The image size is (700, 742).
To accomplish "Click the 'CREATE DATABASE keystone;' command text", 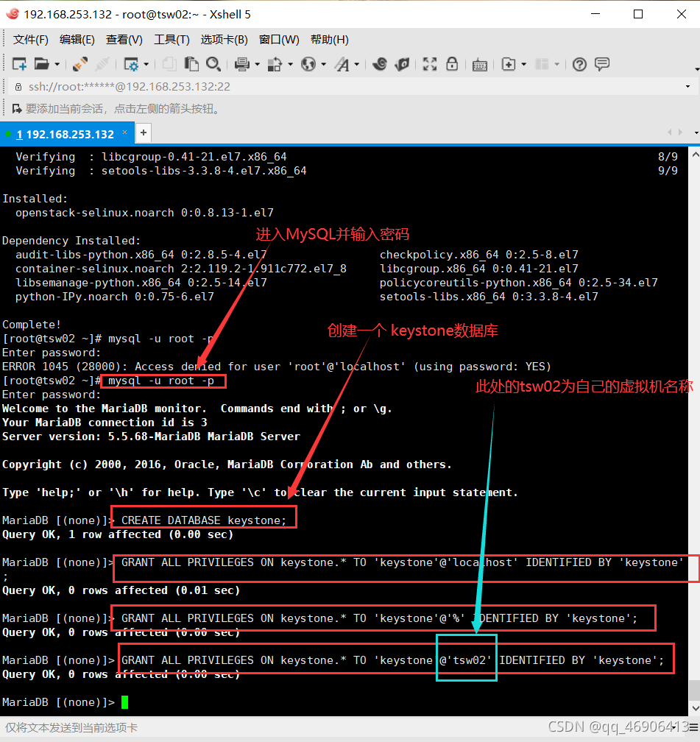I will pyautogui.click(x=204, y=520).
